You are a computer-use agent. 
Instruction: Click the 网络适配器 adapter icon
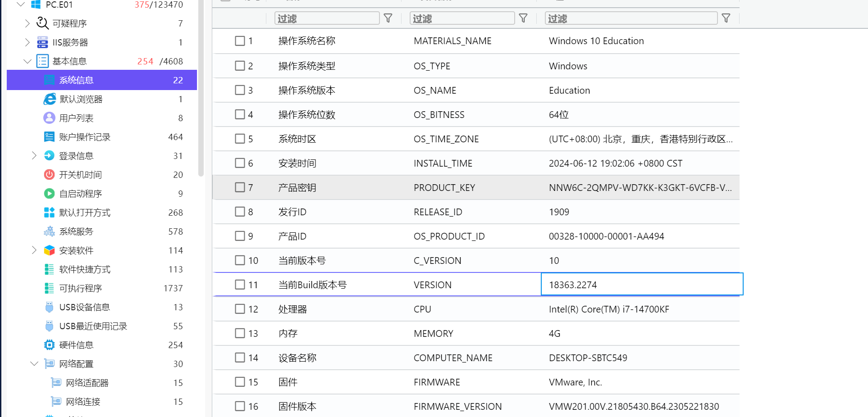pyautogui.click(x=56, y=382)
